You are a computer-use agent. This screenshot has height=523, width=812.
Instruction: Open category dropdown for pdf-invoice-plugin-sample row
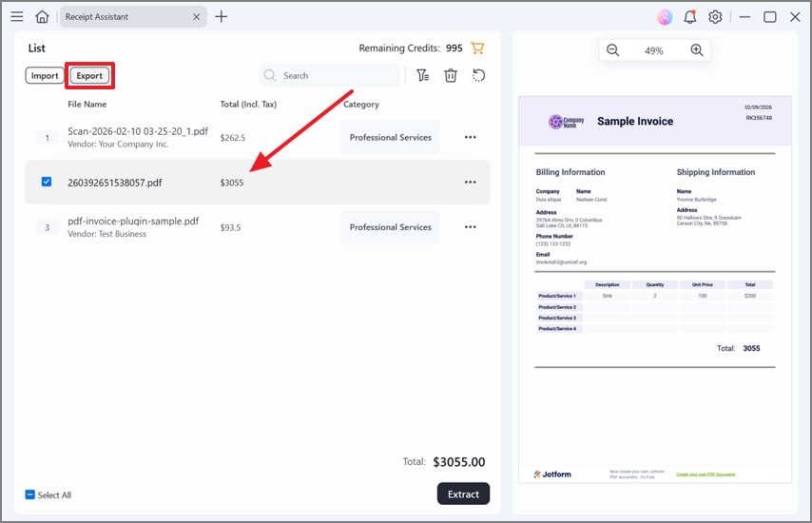point(391,227)
